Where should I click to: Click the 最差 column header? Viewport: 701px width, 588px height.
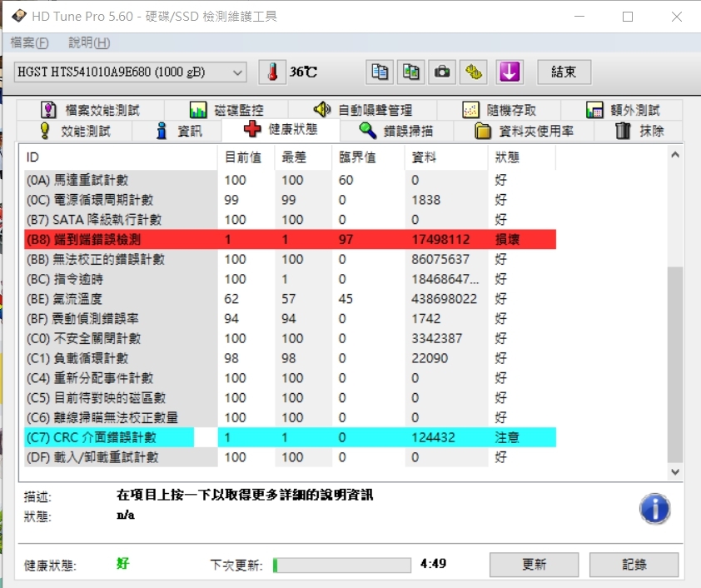[303, 157]
